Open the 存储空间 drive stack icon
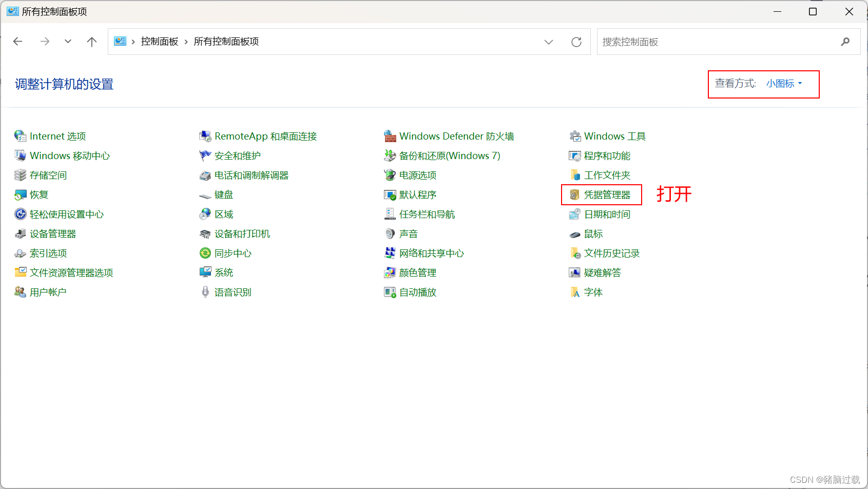868x489 pixels. tap(20, 175)
